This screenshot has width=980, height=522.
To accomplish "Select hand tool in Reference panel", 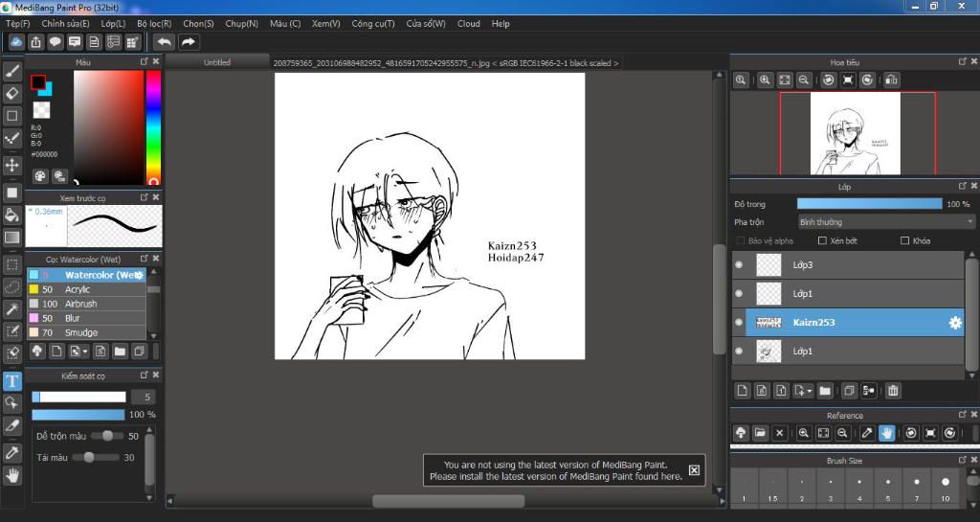I will (x=887, y=433).
